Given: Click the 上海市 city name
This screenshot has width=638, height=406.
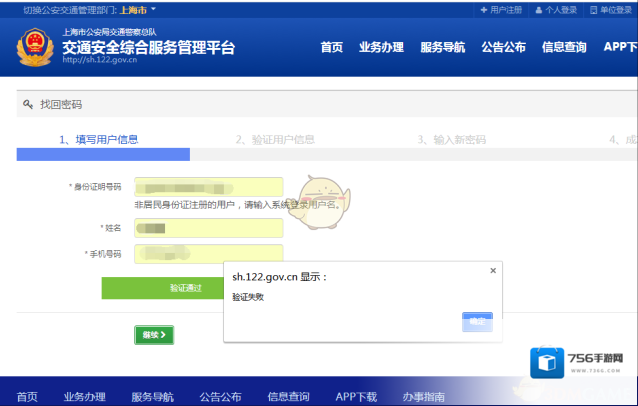Looking at the screenshot, I should pos(133,10).
